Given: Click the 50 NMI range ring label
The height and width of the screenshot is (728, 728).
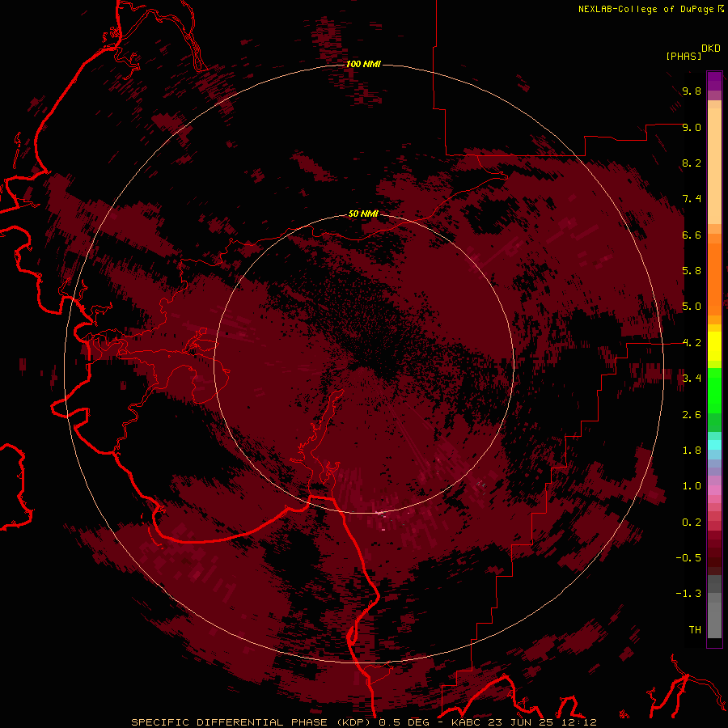Looking at the screenshot, I should [x=363, y=214].
